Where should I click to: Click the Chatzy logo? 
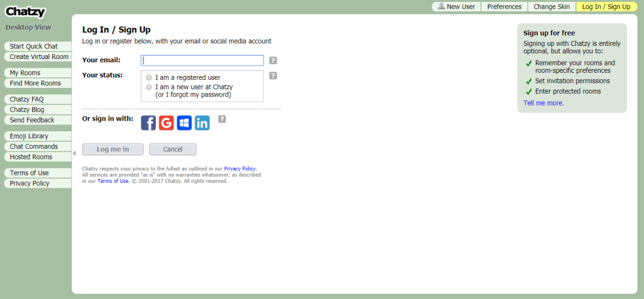(25, 12)
